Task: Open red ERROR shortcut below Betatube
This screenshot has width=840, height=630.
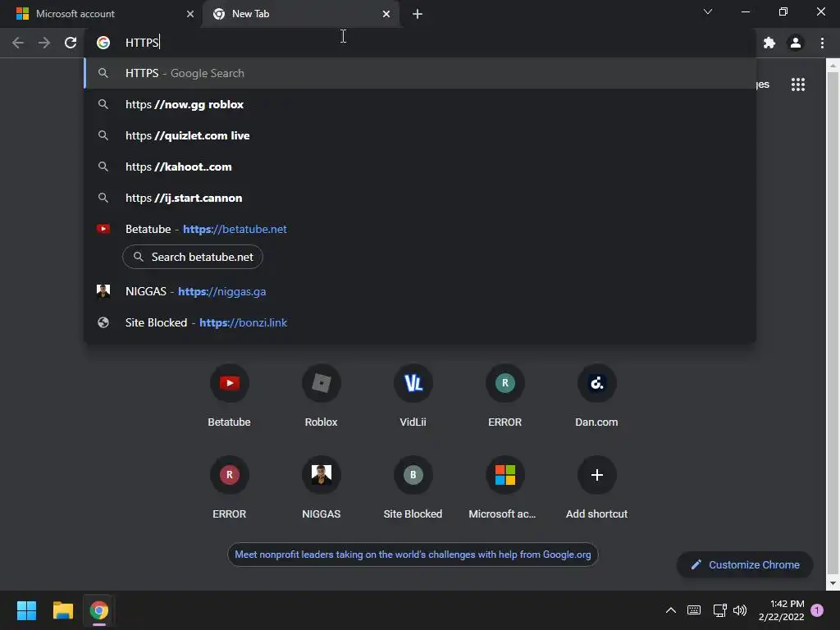Action: [x=230, y=487]
